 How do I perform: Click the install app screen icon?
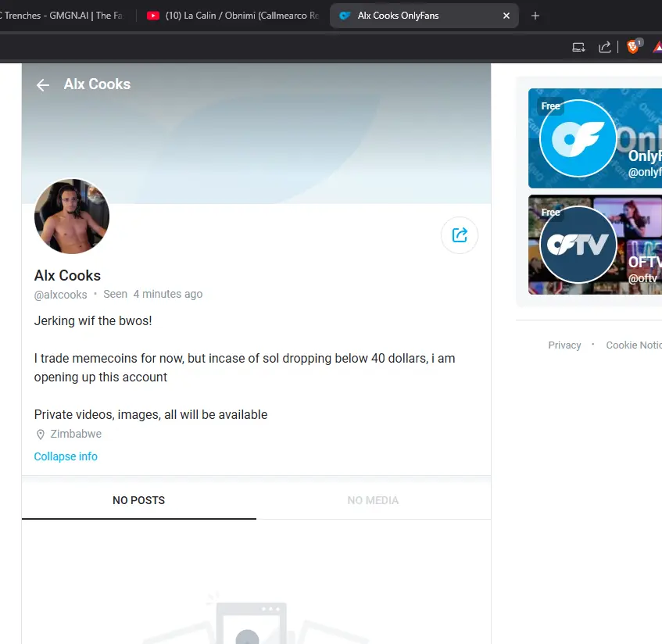(x=578, y=47)
